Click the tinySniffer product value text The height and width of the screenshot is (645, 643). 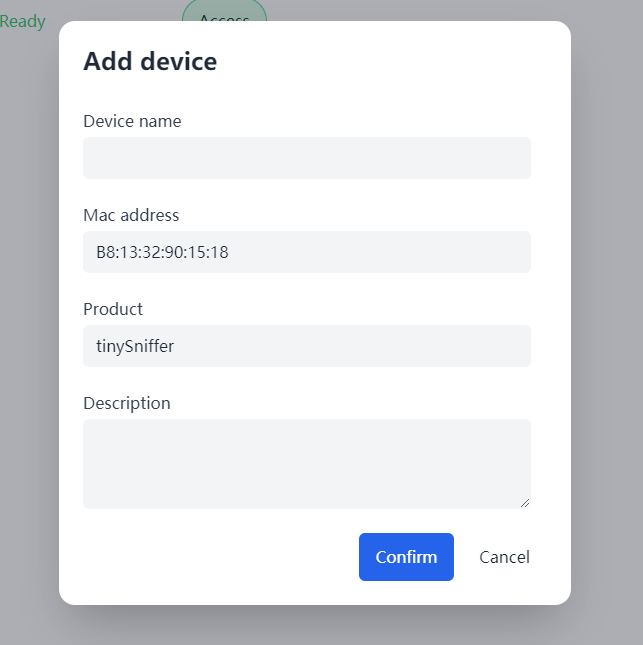pos(136,346)
